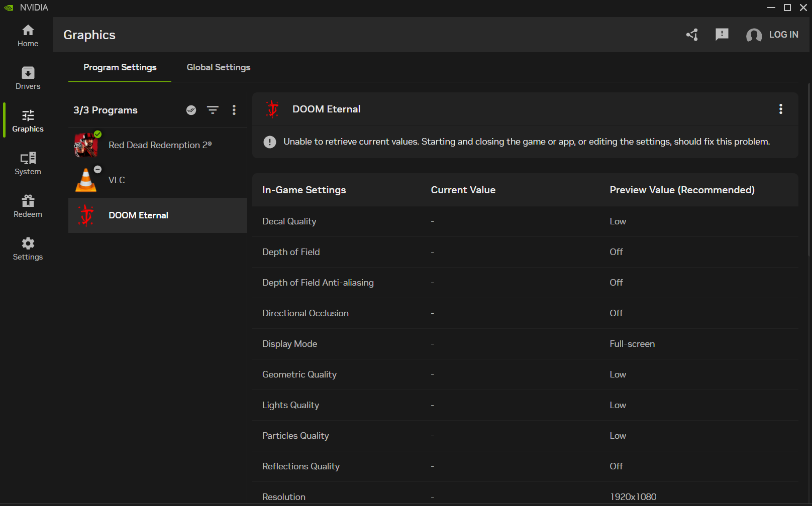Open programs list more-options menu

pos(234,110)
